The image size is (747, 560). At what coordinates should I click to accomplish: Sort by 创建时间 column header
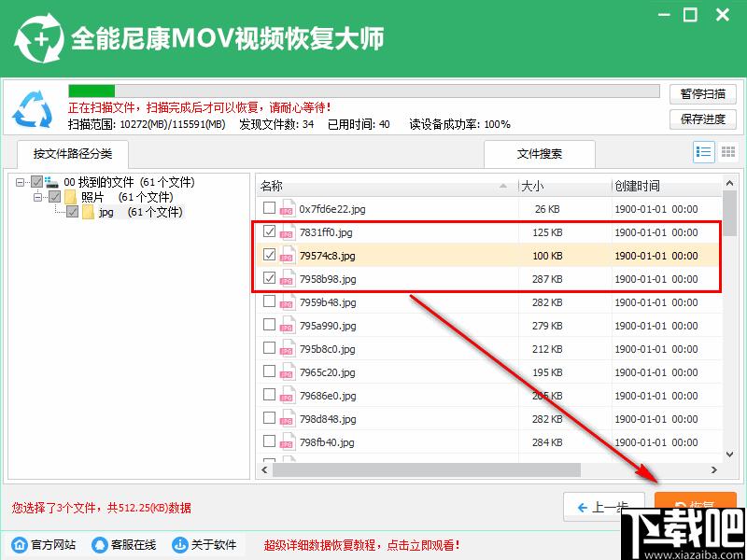point(667,186)
